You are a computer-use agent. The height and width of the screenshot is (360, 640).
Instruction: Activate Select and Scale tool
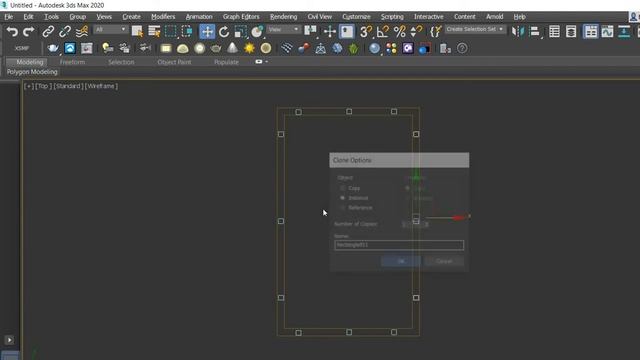(240, 31)
